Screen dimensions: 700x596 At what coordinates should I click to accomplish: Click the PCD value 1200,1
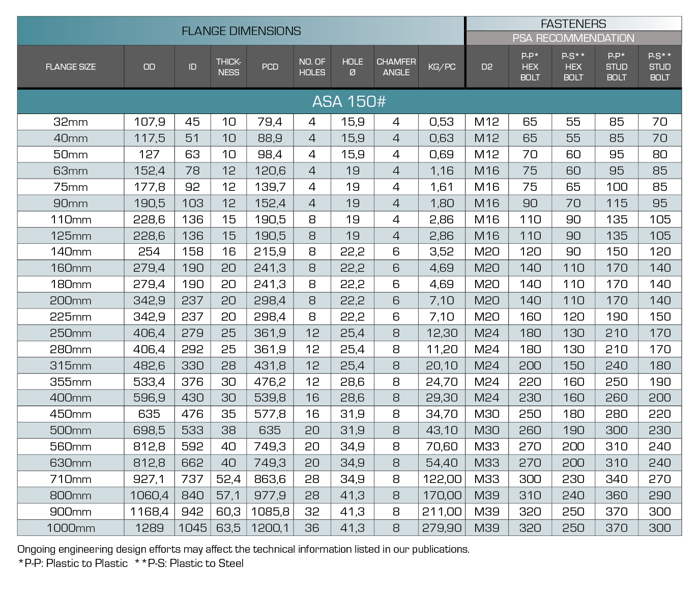tap(270, 528)
